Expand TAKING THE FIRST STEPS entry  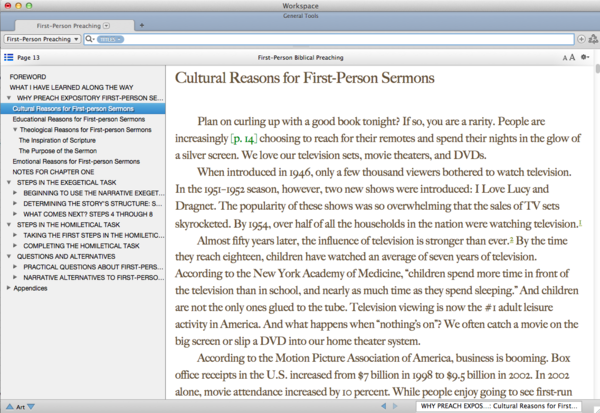[x=15, y=235]
